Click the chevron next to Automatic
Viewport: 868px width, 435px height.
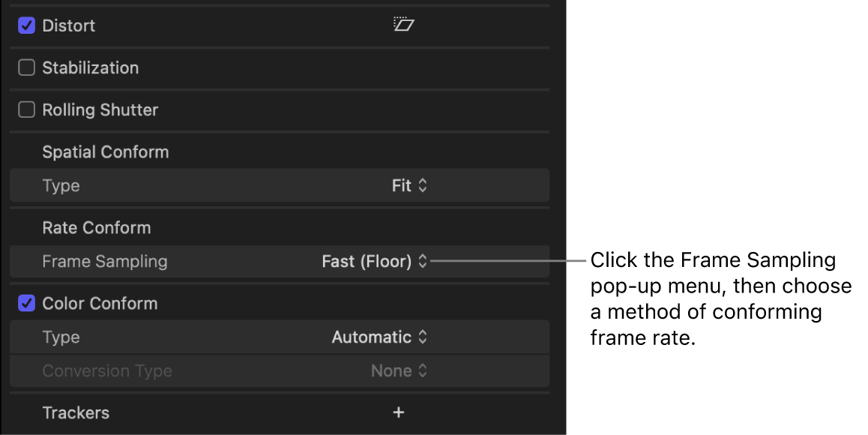tap(422, 337)
